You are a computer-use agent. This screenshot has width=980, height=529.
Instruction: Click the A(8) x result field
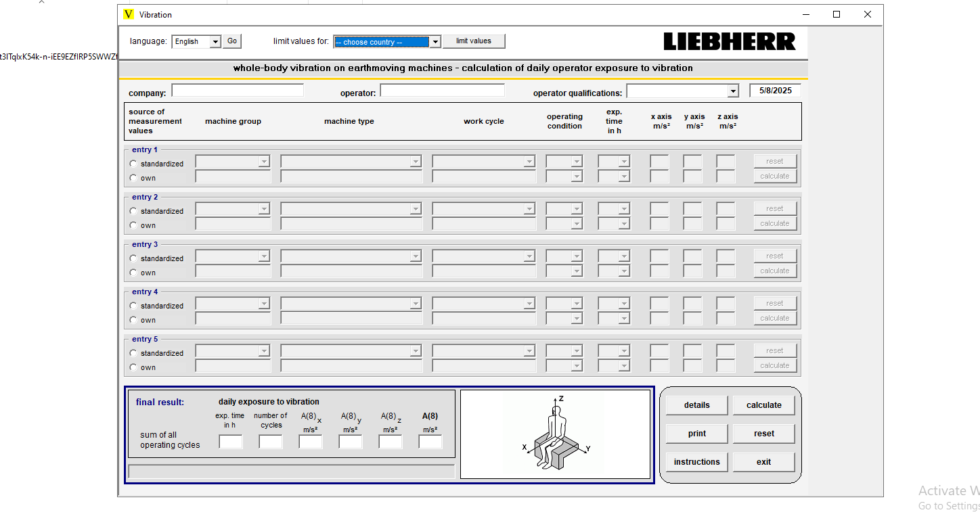311,442
